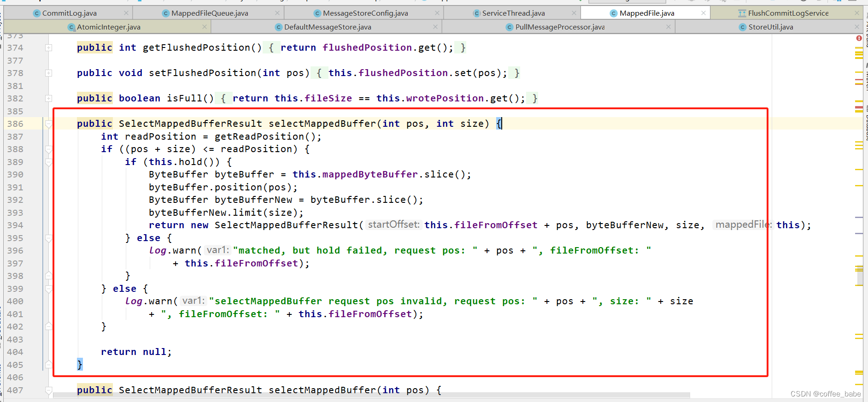868x402 pixels.
Task: Click the startOffset: parameter hint
Action: [394, 225]
